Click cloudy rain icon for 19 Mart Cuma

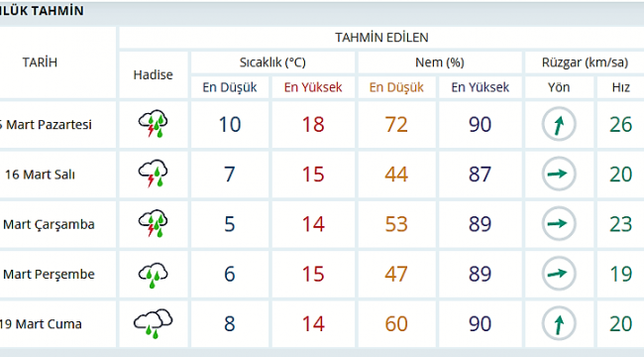point(154,323)
